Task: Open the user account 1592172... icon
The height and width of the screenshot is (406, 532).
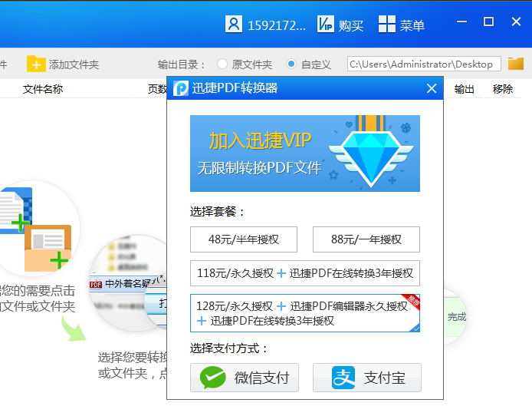Action: (234, 25)
